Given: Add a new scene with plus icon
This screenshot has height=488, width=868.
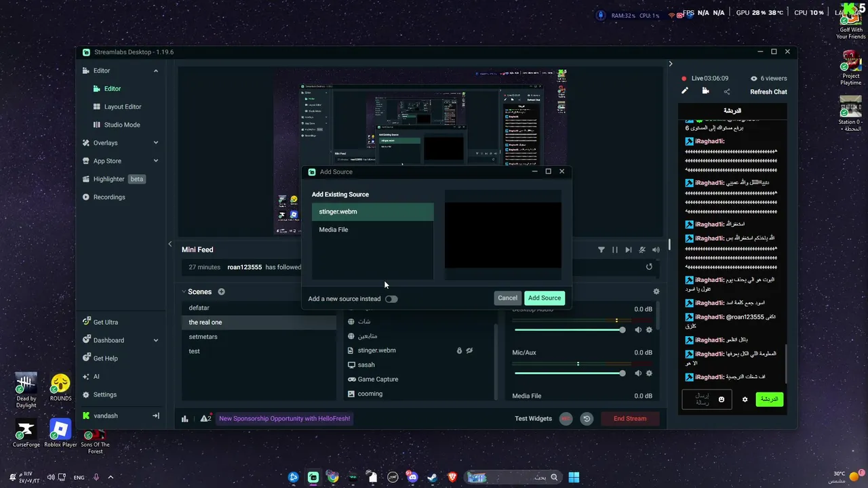Looking at the screenshot, I should pyautogui.click(x=221, y=292).
